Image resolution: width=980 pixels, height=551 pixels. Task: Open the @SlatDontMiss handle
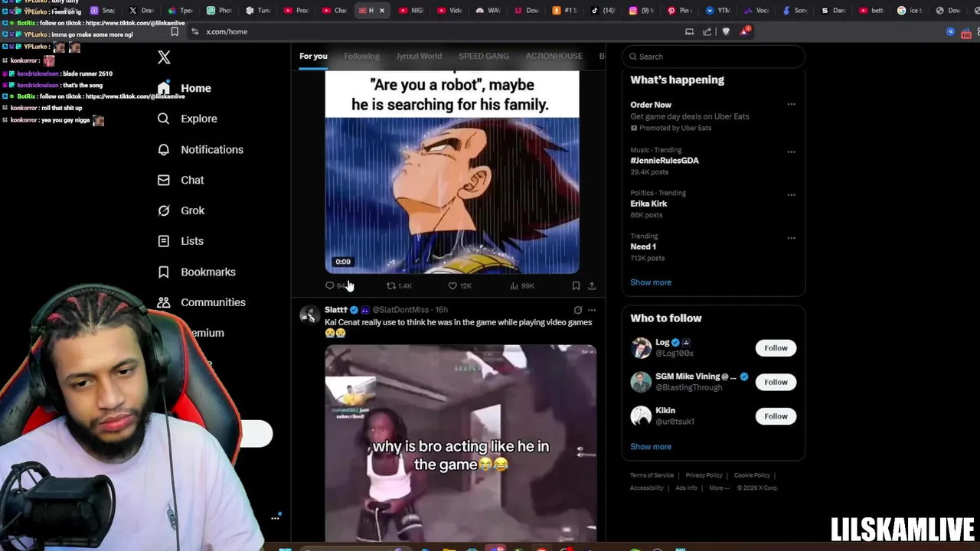(400, 310)
